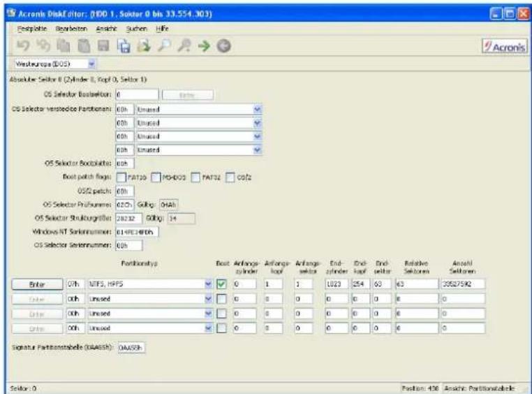Click the Windows NT Seriennummer field
Image resolution: width=532 pixels, height=394 pixels.
tap(137, 232)
